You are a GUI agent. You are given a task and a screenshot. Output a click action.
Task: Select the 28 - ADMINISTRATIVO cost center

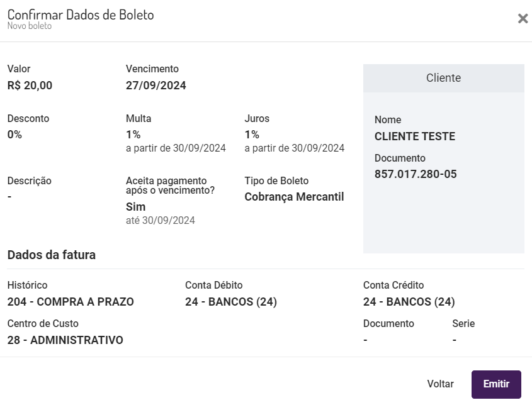65,340
